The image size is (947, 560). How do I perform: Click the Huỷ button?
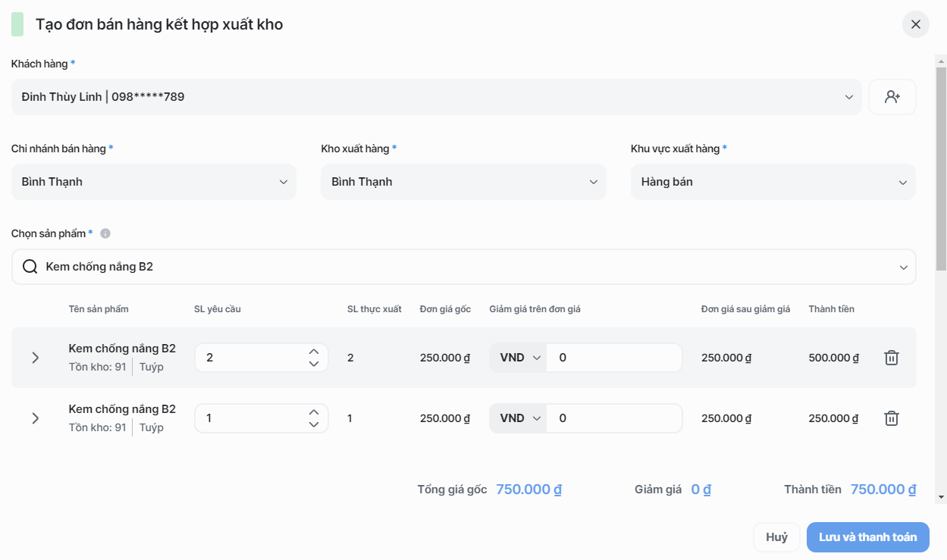point(776,537)
